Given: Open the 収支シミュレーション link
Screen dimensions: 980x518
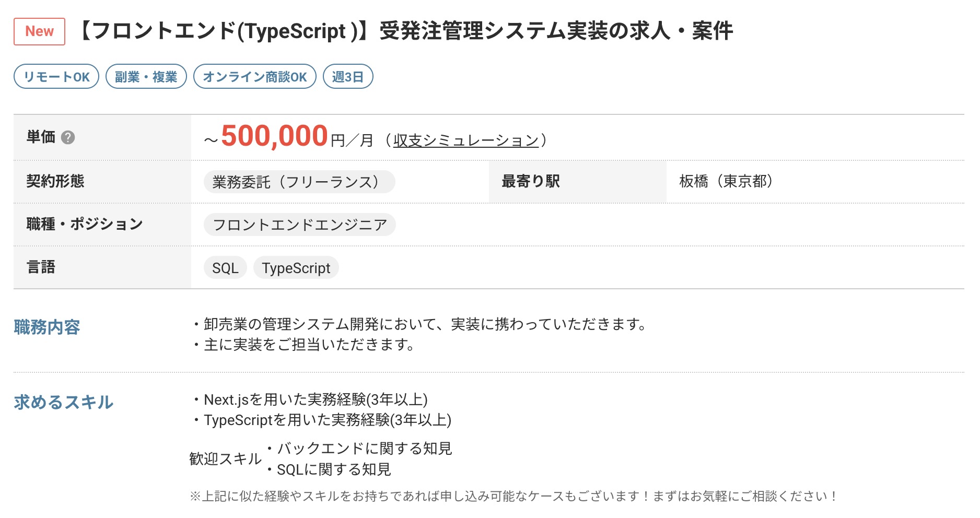Looking at the screenshot, I should click(465, 140).
